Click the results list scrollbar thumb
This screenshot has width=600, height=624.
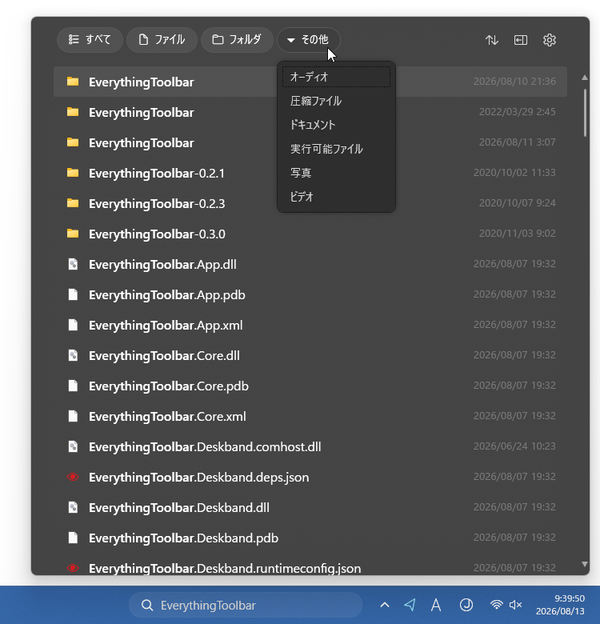tap(585, 113)
